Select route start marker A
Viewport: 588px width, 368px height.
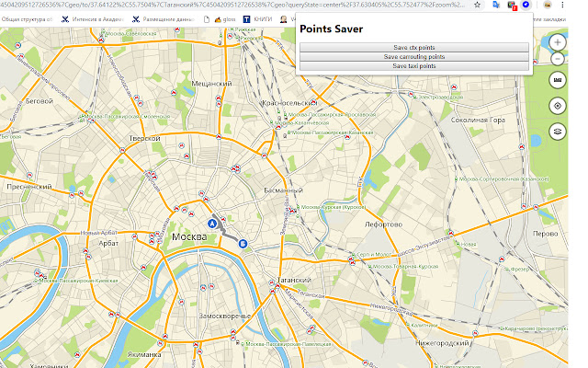213,224
